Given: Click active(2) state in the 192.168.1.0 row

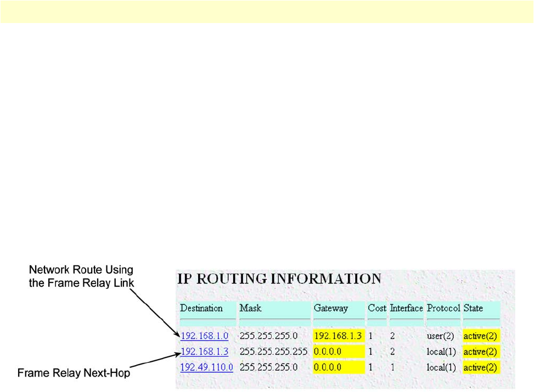Looking at the screenshot, I should [x=480, y=336].
